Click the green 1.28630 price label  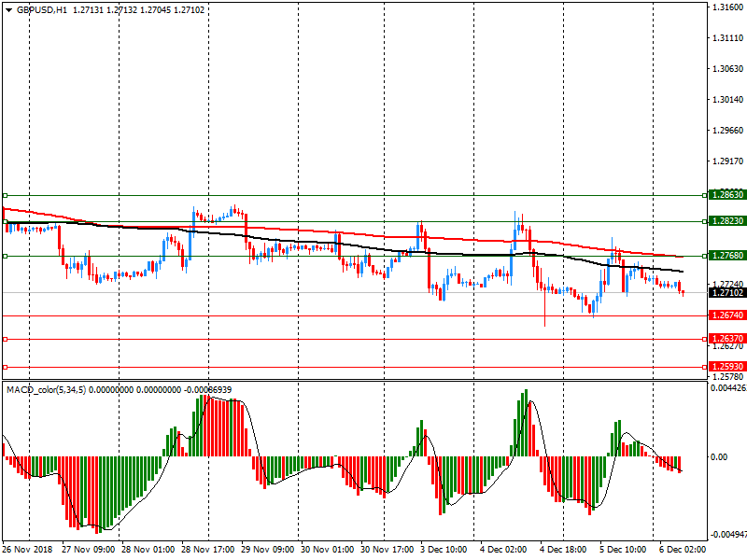click(726, 195)
